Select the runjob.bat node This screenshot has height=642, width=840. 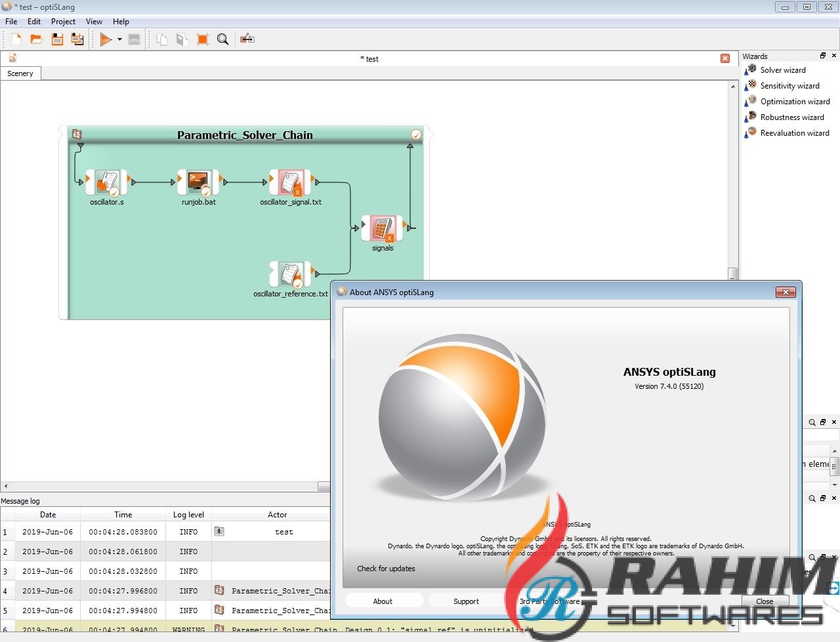coord(198,182)
